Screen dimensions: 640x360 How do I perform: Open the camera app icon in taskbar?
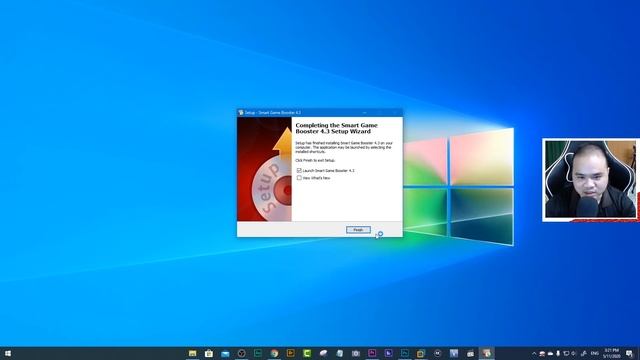pyautogui.click(x=356, y=353)
